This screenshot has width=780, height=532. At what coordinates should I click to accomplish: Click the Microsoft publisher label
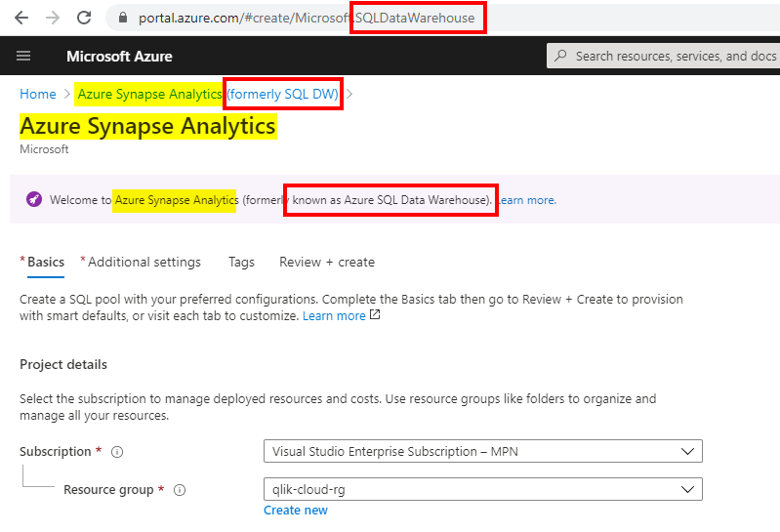tap(44, 149)
